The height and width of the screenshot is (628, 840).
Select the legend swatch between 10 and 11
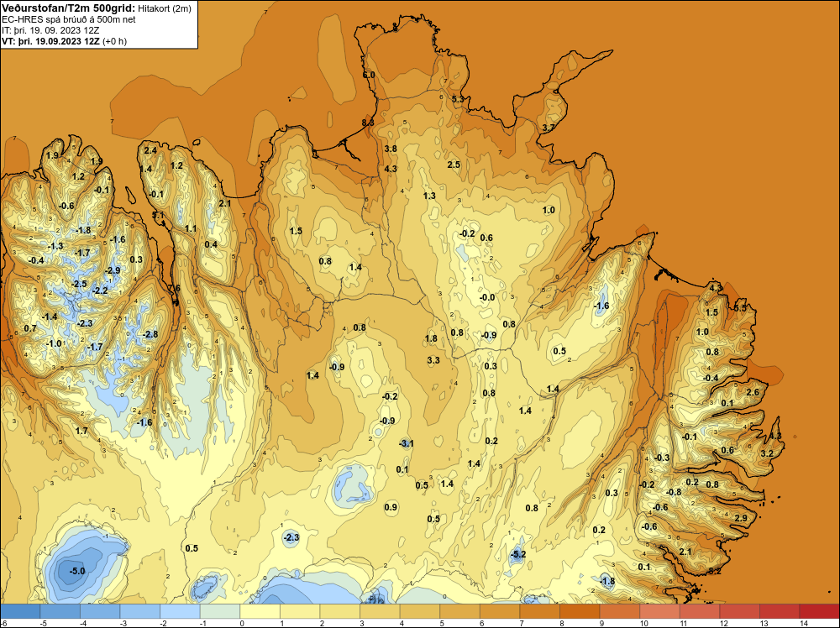(659, 611)
